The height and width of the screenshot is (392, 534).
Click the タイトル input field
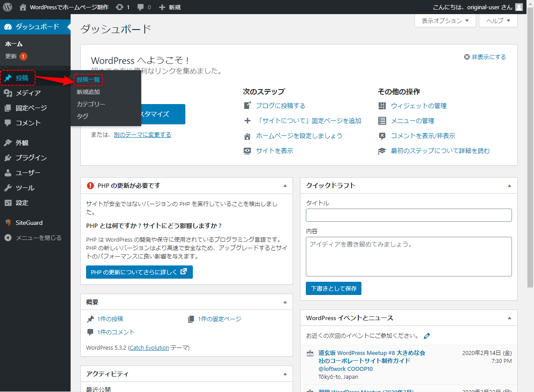pyautogui.click(x=409, y=215)
